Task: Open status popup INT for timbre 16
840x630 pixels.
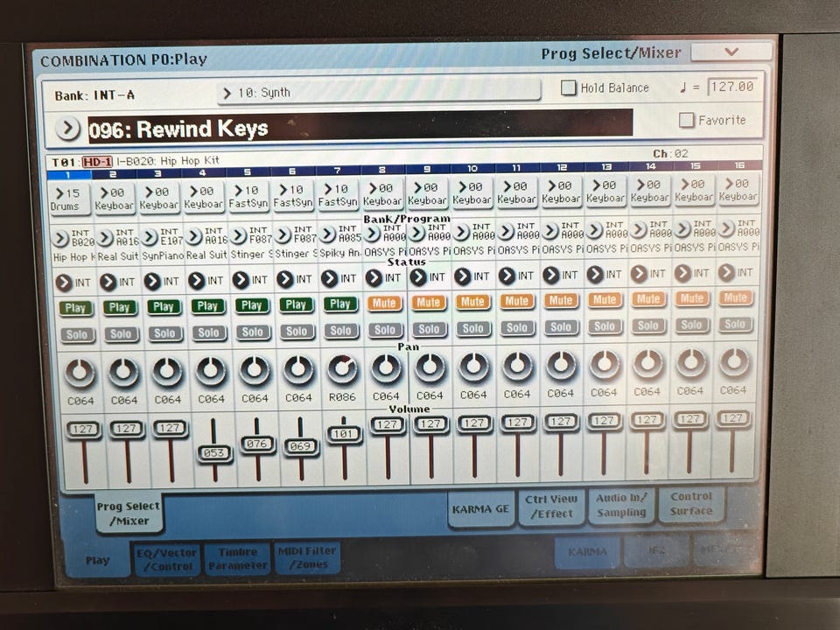Action: tap(726, 273)
